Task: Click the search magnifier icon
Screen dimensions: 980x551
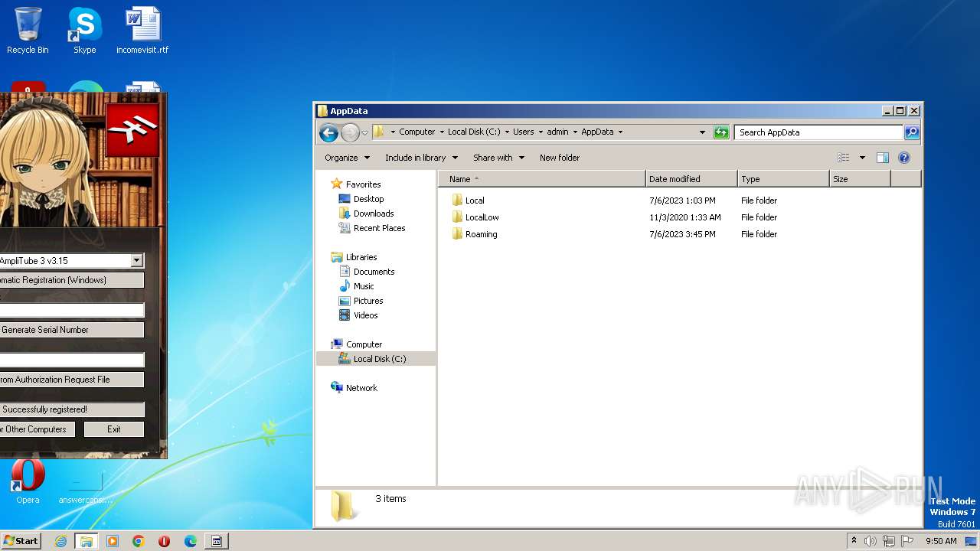Action: point(911,132)
